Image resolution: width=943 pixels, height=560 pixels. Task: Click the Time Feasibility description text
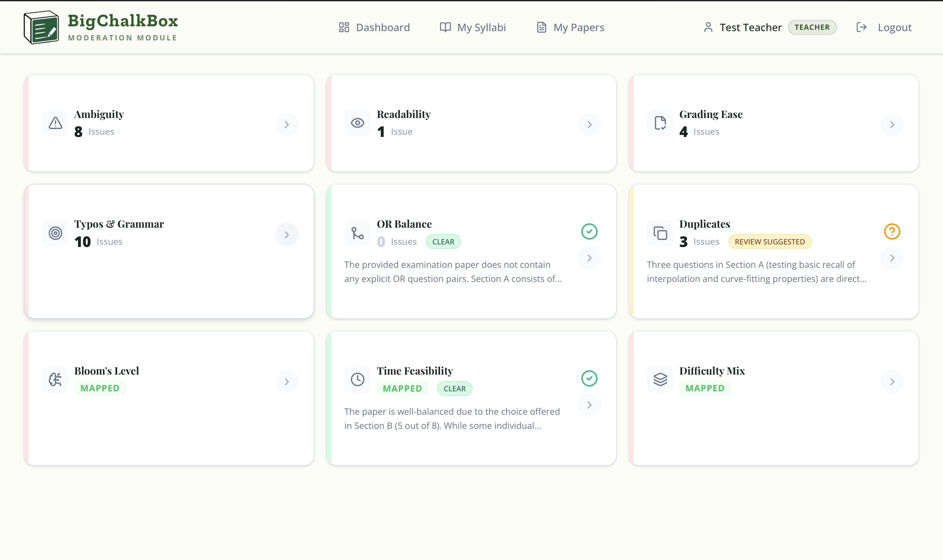[x=452, y=419]
